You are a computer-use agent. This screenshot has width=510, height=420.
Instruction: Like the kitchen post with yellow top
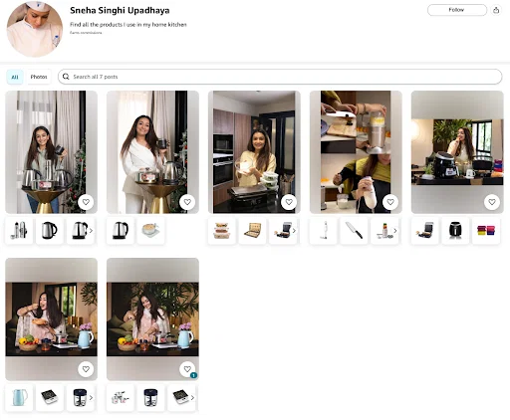coord(289,202)
